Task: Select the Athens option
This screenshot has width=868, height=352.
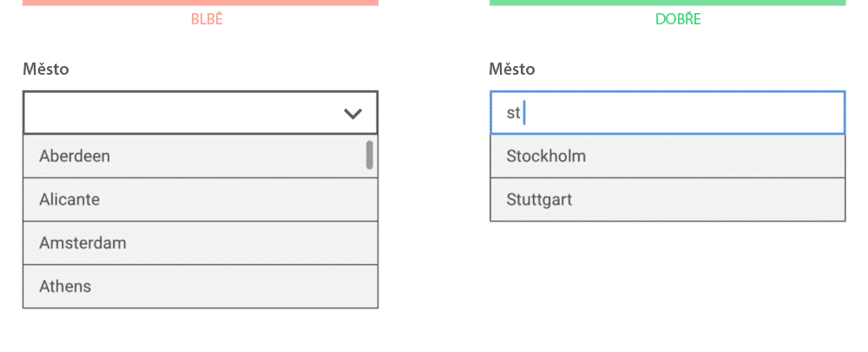Action: point(201,286)
